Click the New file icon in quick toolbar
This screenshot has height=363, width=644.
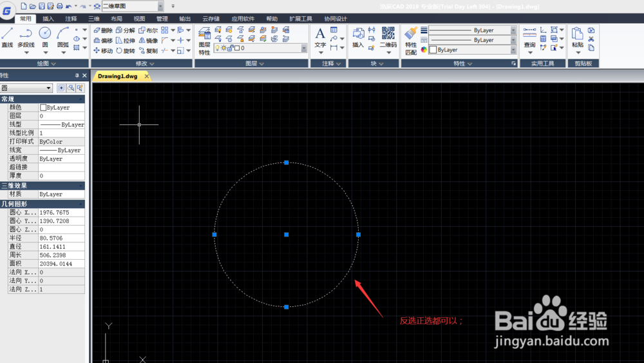click(23, 6)
